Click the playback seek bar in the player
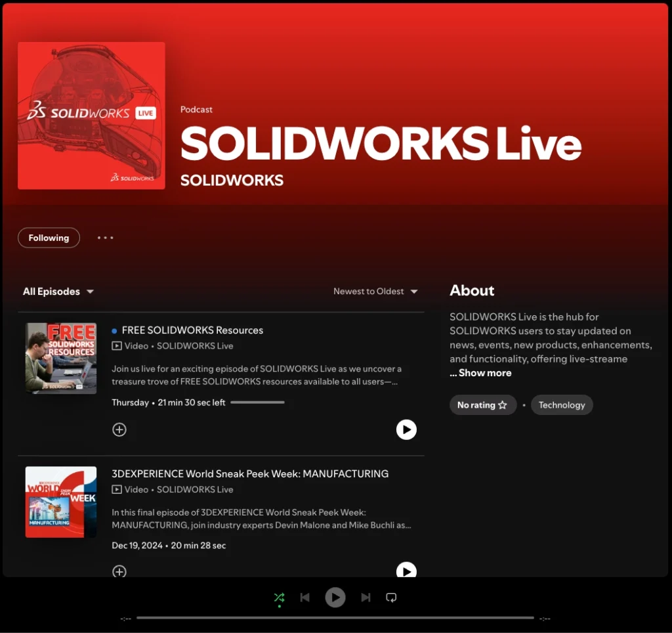This screenshot has height=633, width=672. point(335,618)
